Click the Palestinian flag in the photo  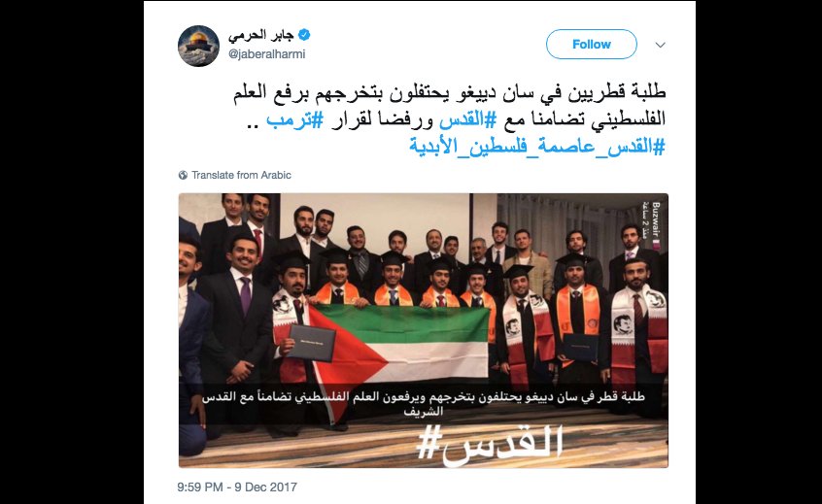398,348
